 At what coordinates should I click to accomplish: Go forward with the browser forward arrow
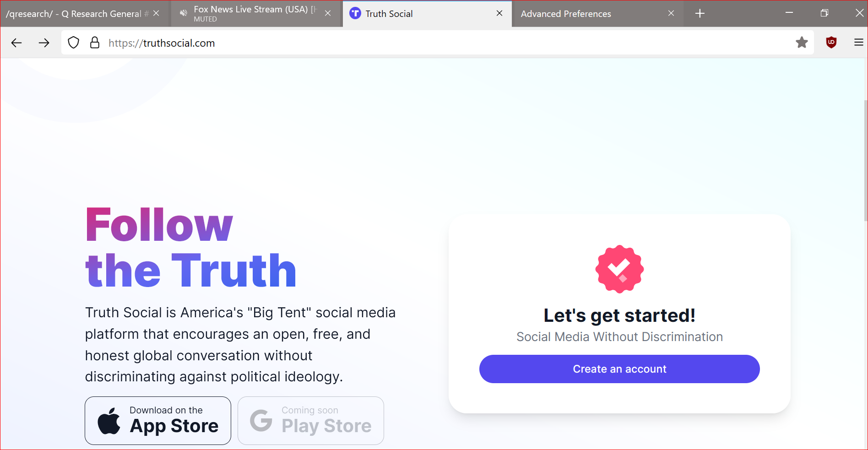tap(44, 43)
